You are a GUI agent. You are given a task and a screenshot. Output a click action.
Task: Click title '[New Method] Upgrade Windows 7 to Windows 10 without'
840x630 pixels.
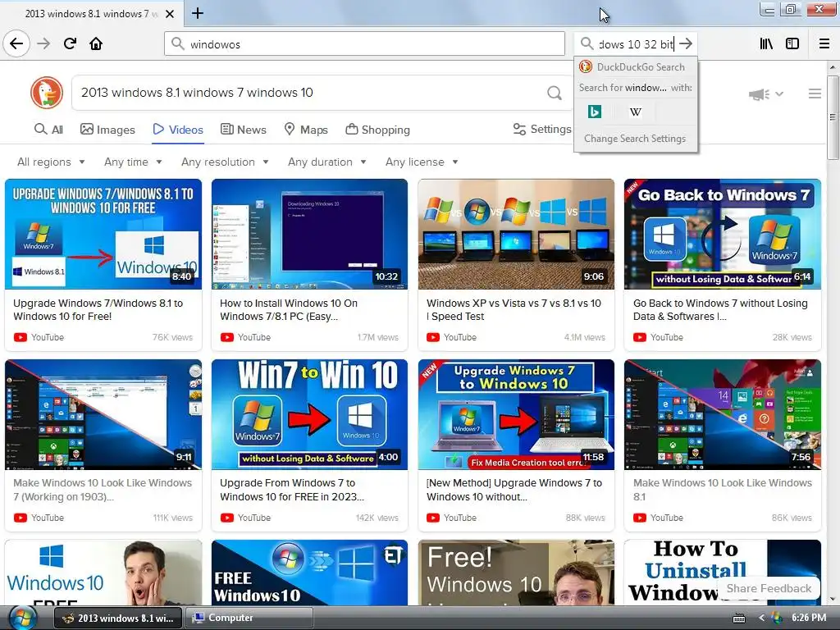click(514, 490)
